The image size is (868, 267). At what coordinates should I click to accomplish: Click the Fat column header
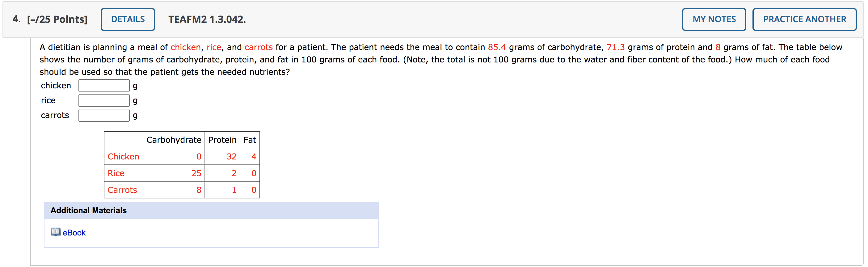(x=250, y=140)
